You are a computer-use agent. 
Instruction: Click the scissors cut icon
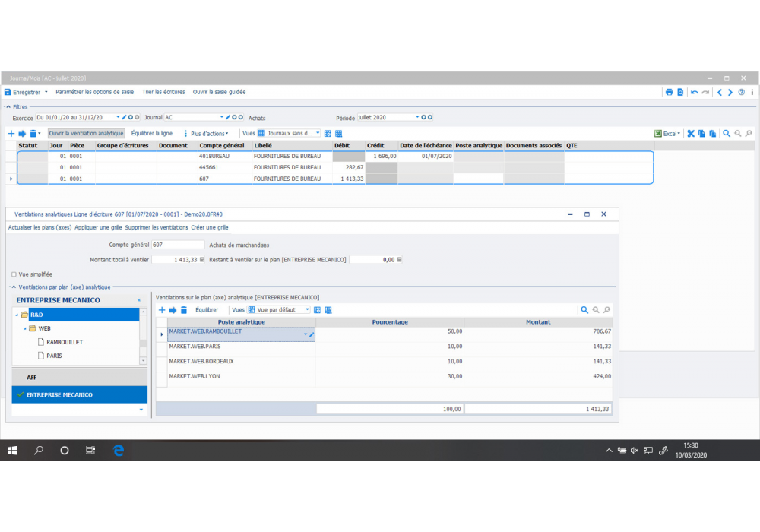[x=691, y=133]
